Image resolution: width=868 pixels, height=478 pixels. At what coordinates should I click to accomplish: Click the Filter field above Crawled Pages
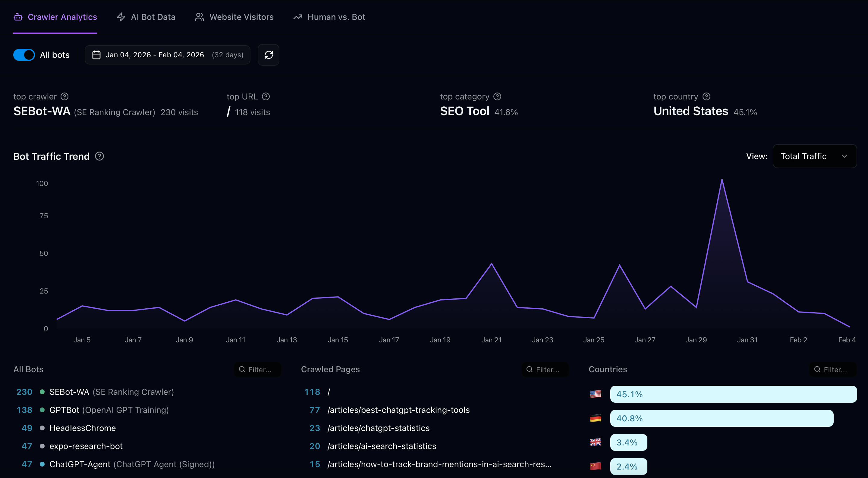545,369
